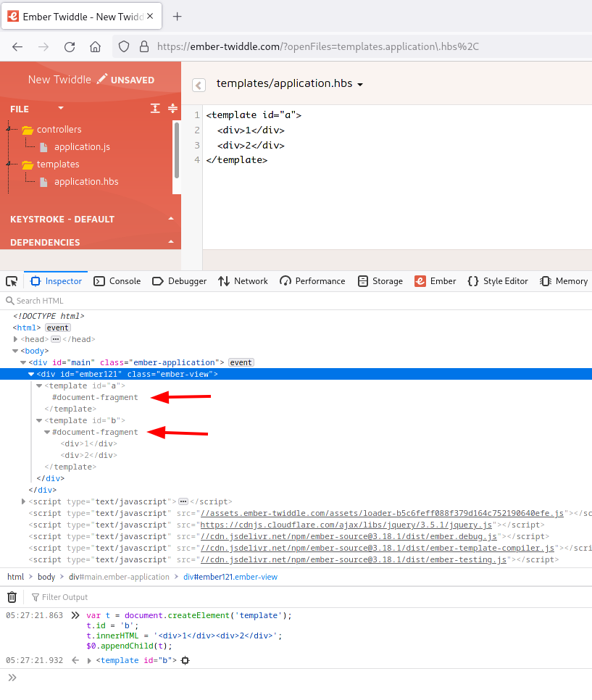592x700 pixels.
Task: Switch to the Console tab
Action: [117, 281]
